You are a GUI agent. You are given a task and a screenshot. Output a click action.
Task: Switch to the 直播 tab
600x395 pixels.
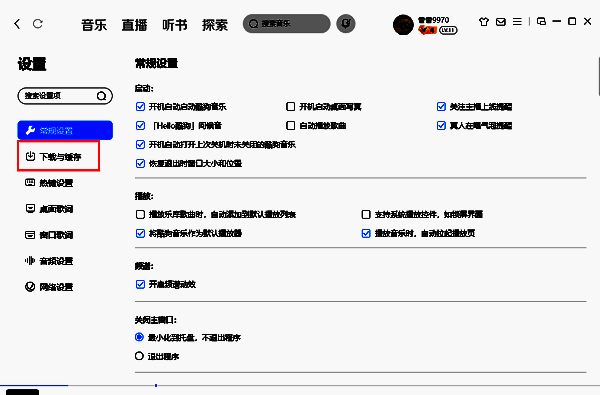[134, 25]
